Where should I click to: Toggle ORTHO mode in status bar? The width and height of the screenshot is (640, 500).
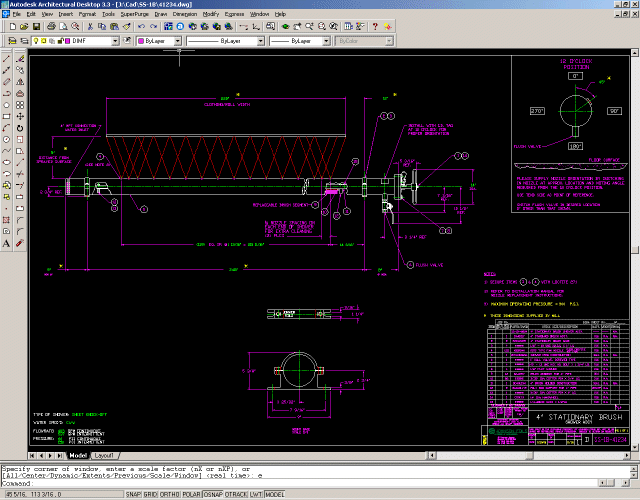(169, 494)
